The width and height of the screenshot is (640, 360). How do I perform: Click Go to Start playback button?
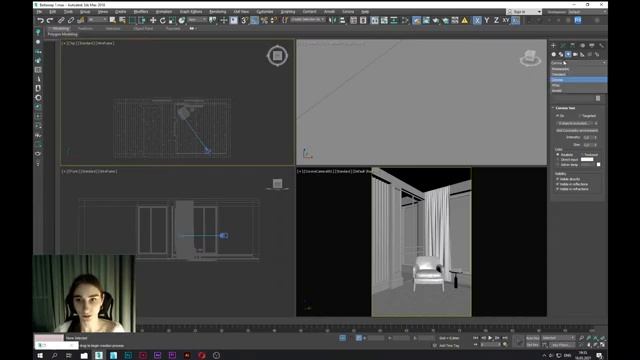point(476,338)
